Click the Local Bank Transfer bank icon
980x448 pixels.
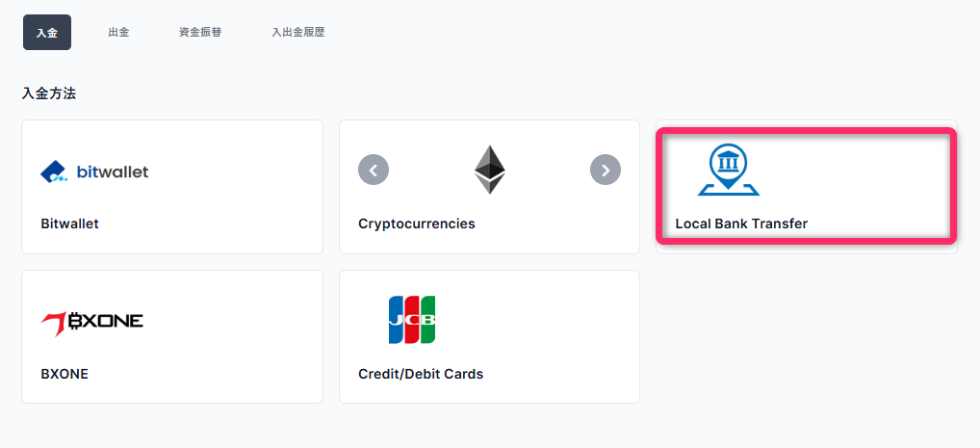(728, 170)
